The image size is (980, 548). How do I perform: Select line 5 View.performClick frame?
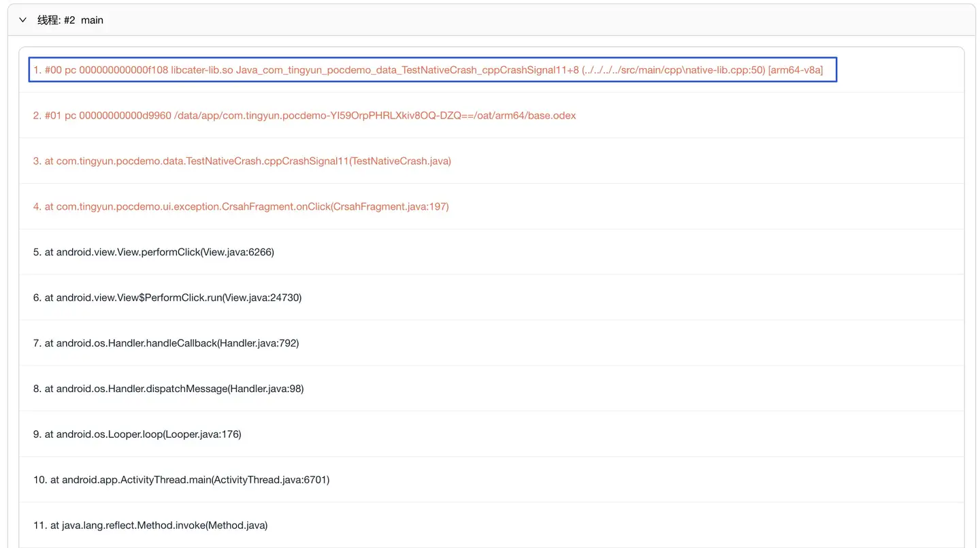(153, 252)
